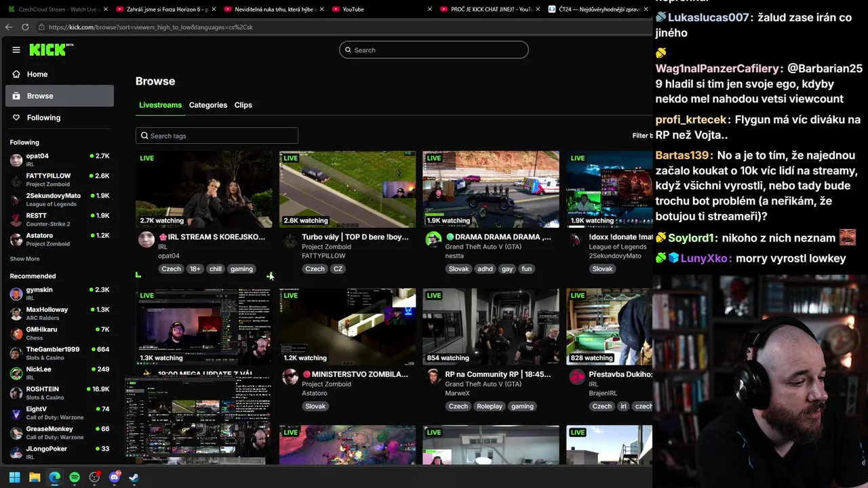The height and width of the screenshot is (488, 868).
Task: Click JLongoPoker avatar icon
Action: (16, 452)
